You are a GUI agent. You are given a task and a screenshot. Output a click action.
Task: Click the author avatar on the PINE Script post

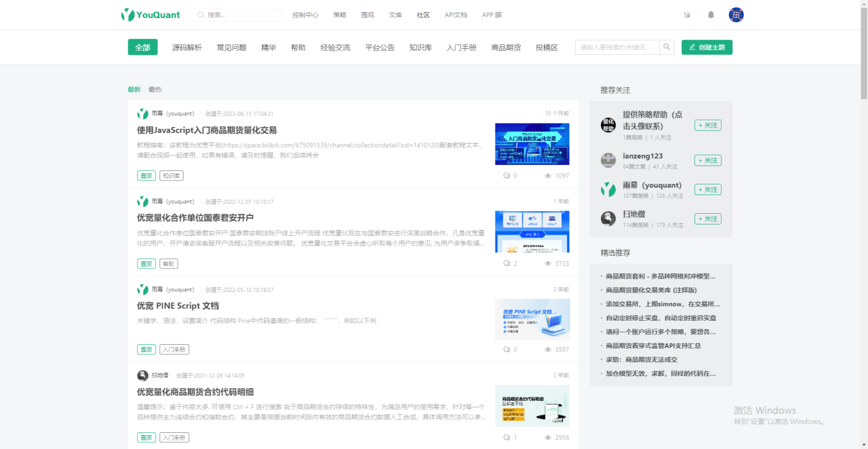(x=143, y=290)
